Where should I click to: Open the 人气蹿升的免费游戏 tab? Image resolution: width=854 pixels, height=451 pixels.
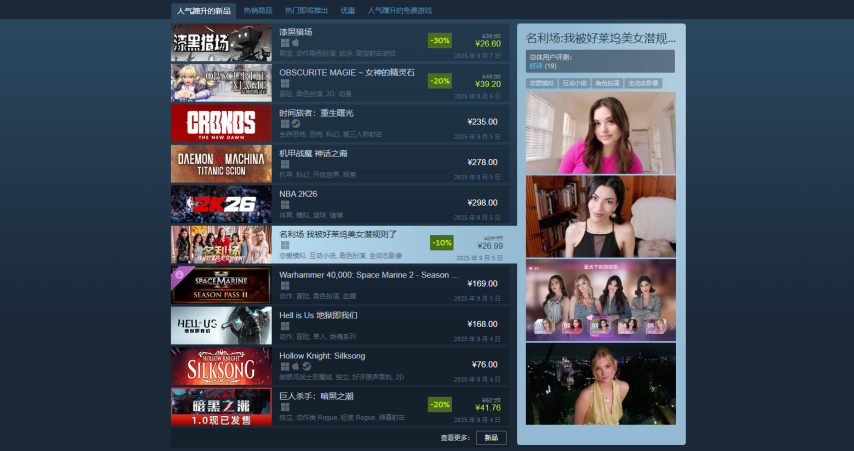[x=400, y=10]
